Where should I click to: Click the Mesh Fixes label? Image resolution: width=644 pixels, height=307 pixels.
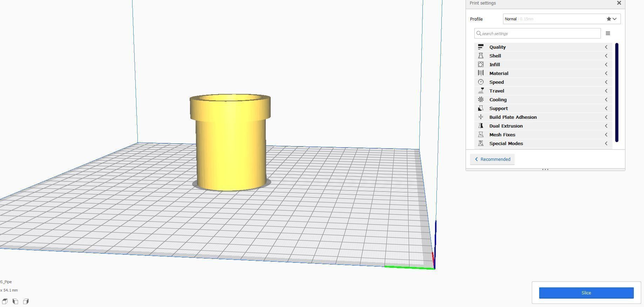(x=502, y=135)
